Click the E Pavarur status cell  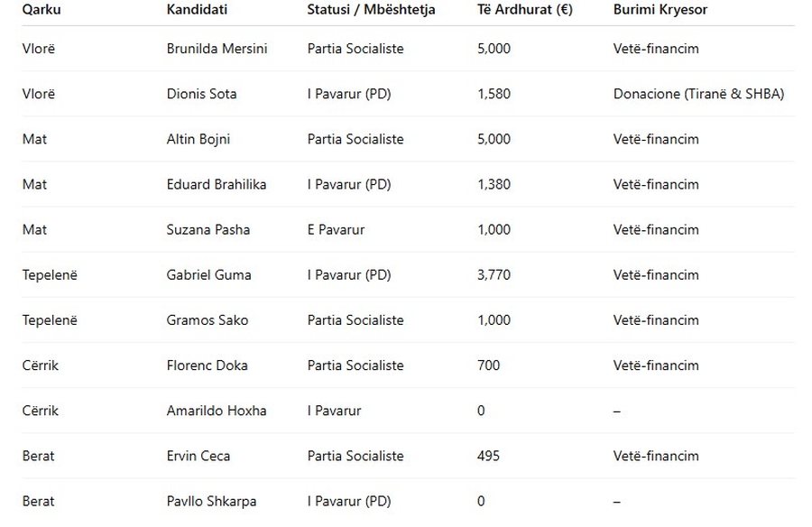(x=336, y=229)
